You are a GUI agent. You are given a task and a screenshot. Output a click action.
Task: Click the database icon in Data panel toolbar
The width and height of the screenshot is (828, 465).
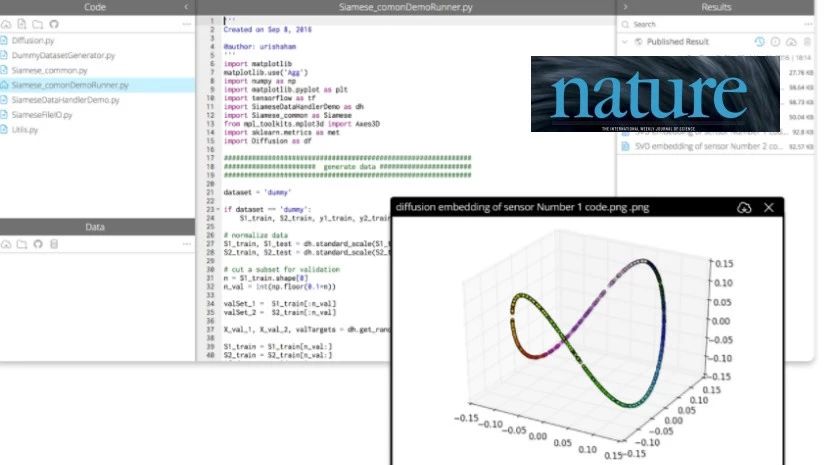click(53, 244)
